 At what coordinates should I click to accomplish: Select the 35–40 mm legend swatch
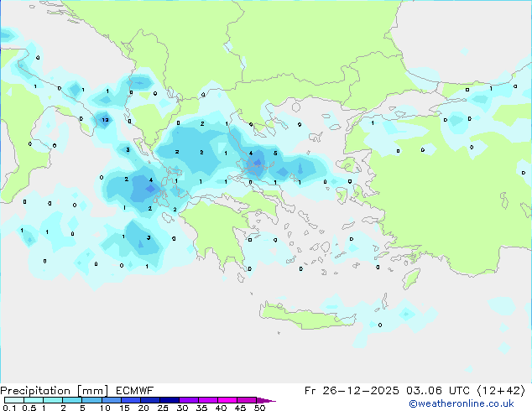(208, 400)
